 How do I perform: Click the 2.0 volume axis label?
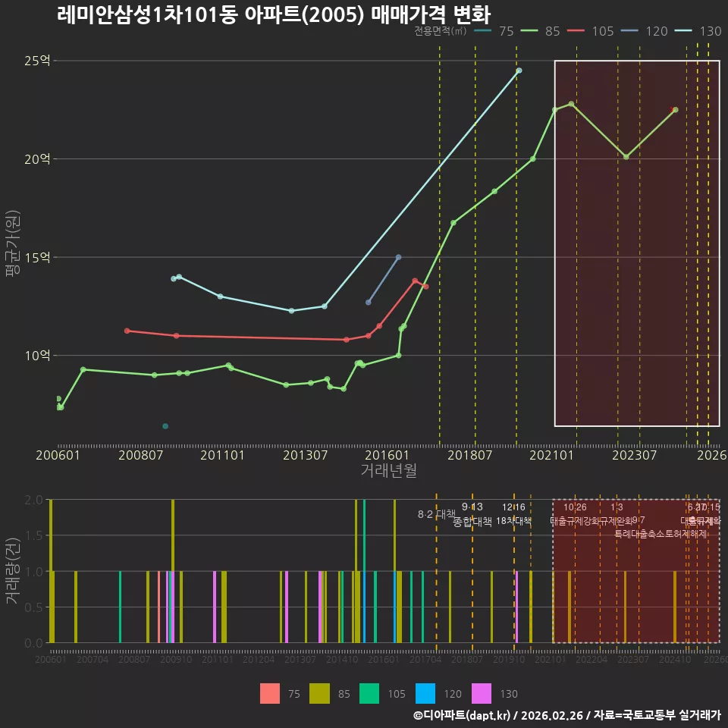33,500
